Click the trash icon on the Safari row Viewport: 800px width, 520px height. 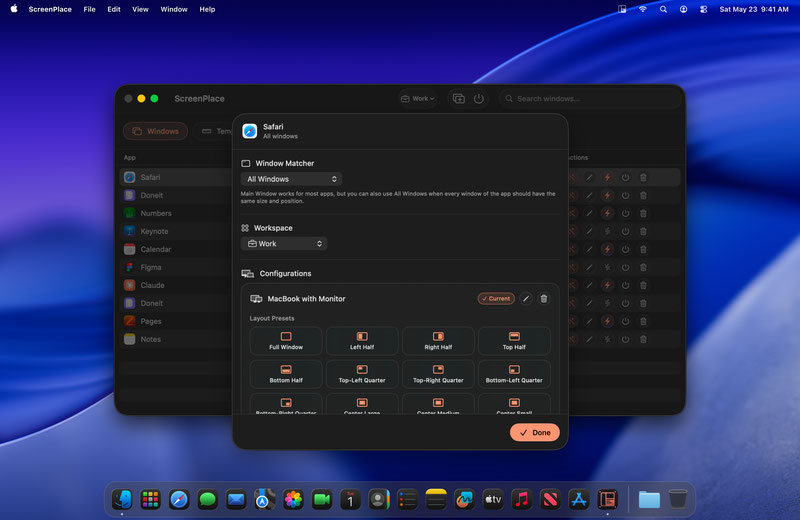click(643, 177)
